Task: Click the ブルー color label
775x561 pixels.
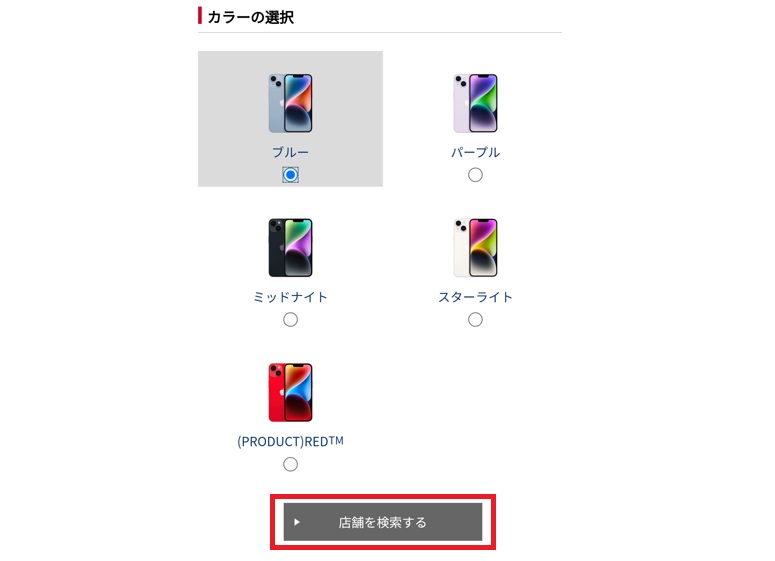Action: tap(290, 152)
